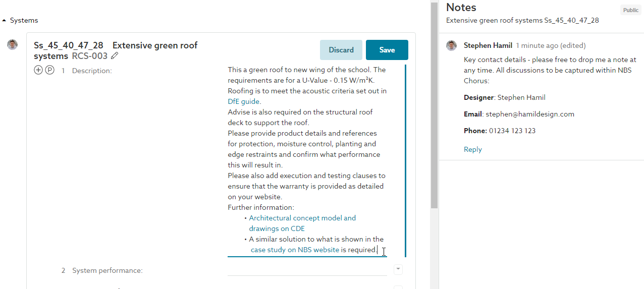
Task: Discard the clause changes
Action: (341, 50)
